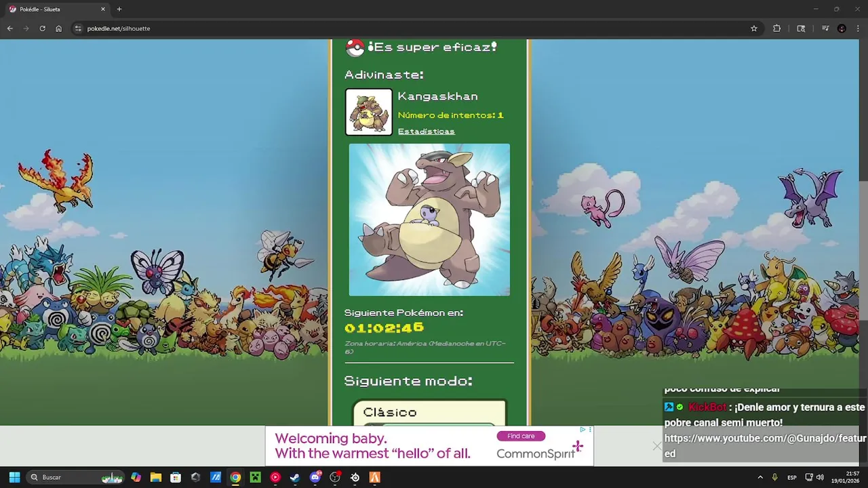Open a new browser tab

click(119, 9)
